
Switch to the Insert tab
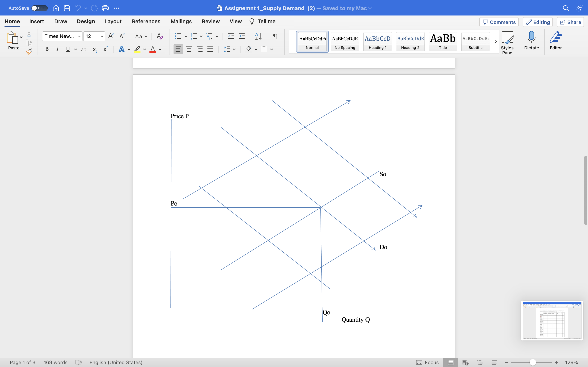(37, 21)
